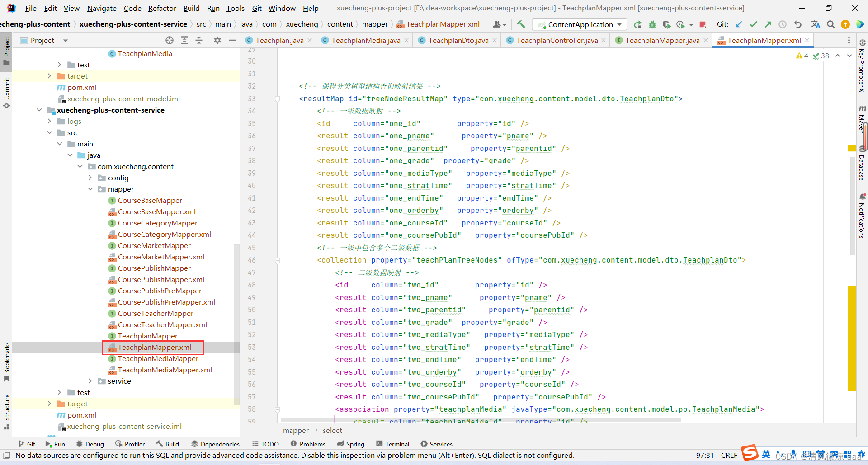Start debugging with the bug icon
This screenshot has height=465, width=868.
[652, 24]
